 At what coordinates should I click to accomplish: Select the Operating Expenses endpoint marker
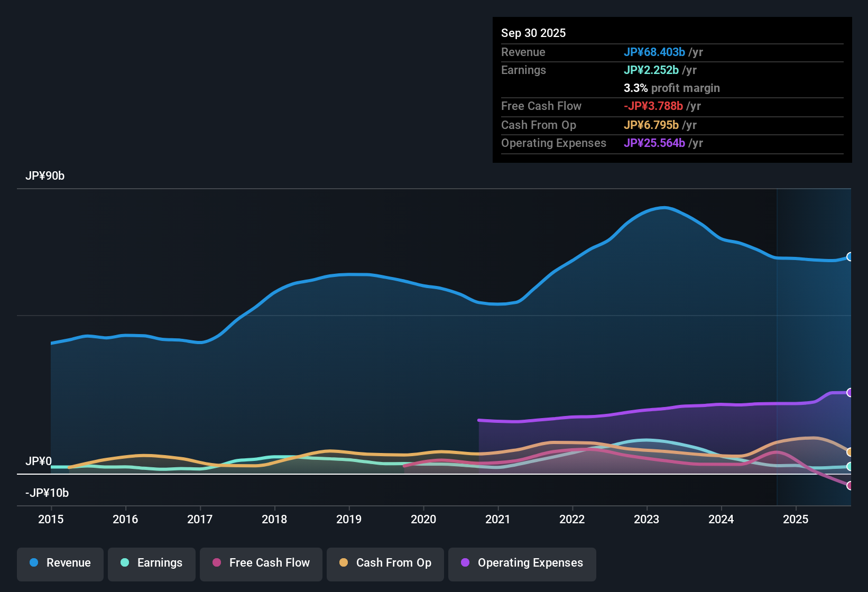point(850,392)
